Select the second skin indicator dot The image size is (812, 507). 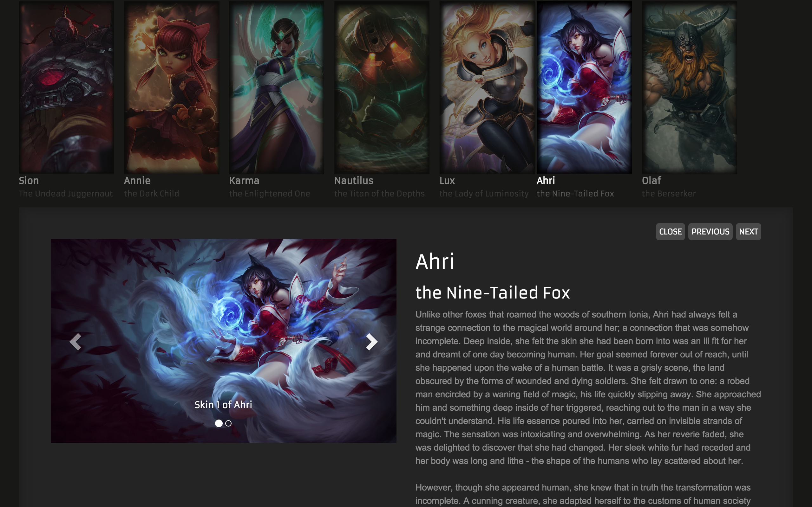228,423
